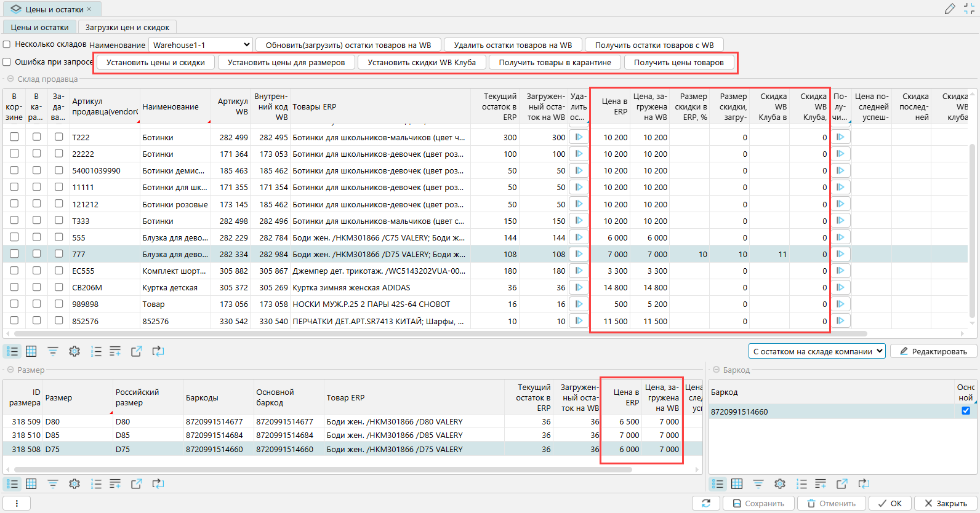Viewport: 980px width, 513px height.
Task: Enable the Несколько складов checkbox
Action: (7, 44)
